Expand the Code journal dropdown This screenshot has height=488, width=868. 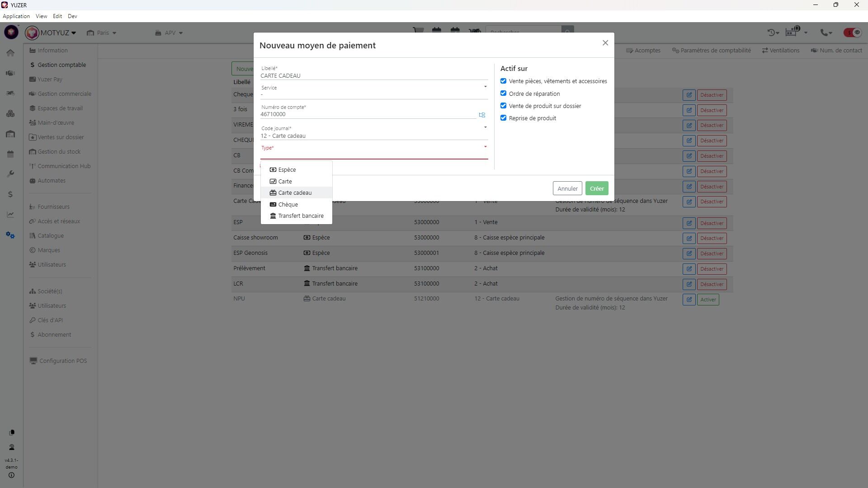(374, 132)
